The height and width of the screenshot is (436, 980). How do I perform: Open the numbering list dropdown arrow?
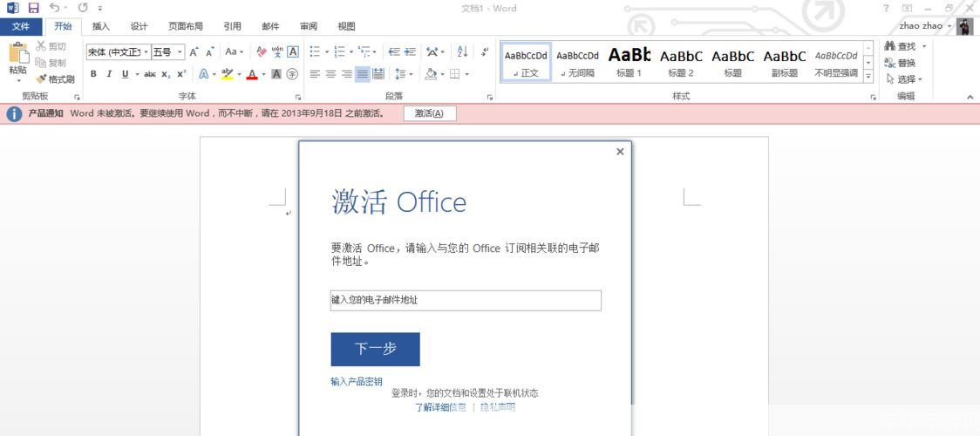click(x=350, y=51)
